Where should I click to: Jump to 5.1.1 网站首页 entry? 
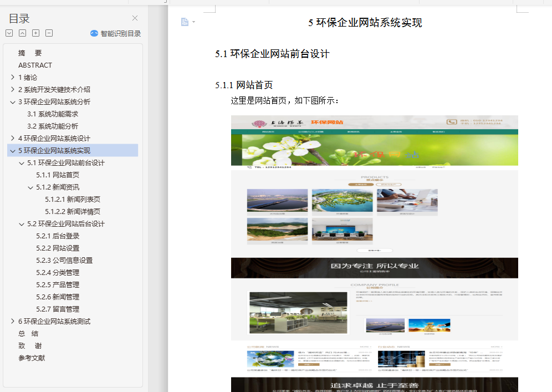pos(58,175)
